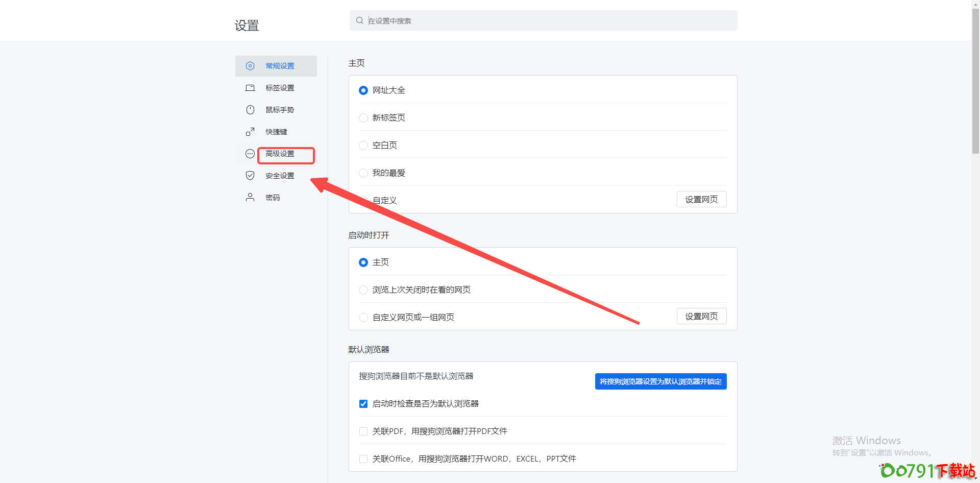Click the 密码 person icon
This screenshot has width=980, height=483.
[250, 197]
